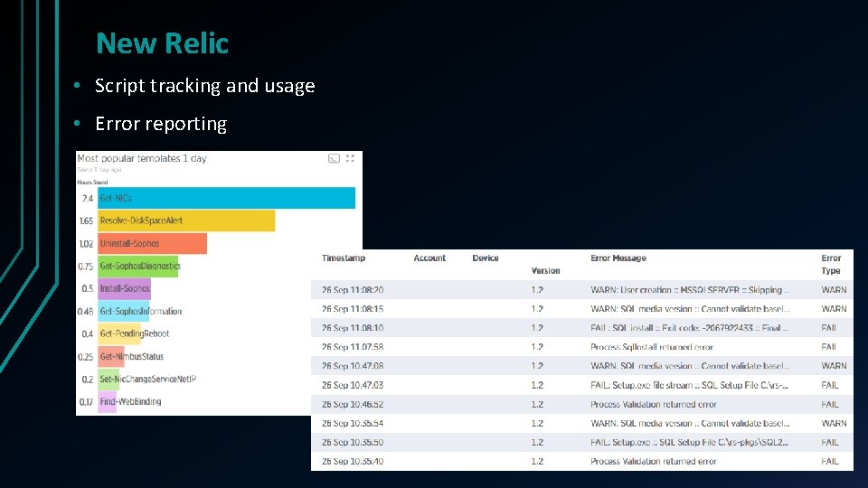Screen dimensions: 868x488
Task: Click the 'Error reporting' bullet
Action: [x=161, y=124]
